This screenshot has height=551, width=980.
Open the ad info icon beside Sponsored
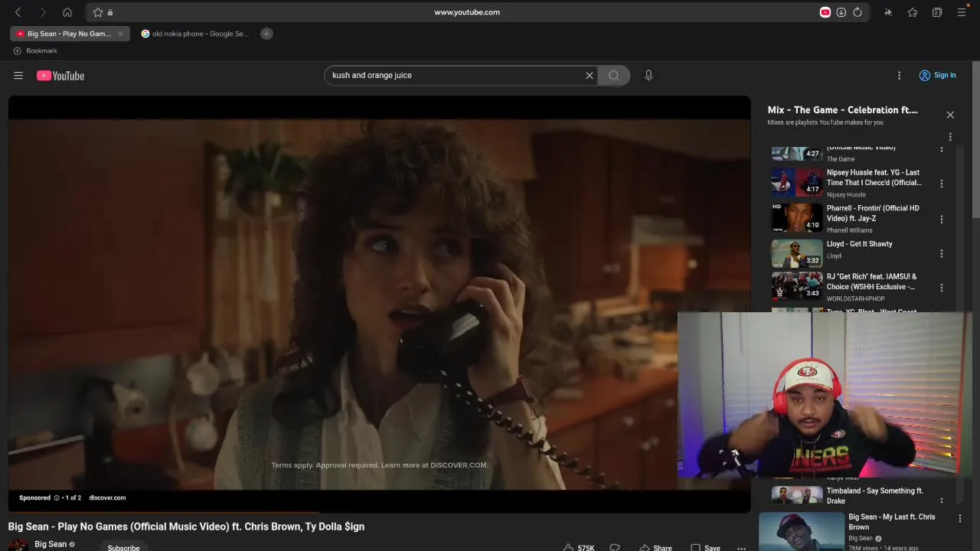click(x=56, y=497)
